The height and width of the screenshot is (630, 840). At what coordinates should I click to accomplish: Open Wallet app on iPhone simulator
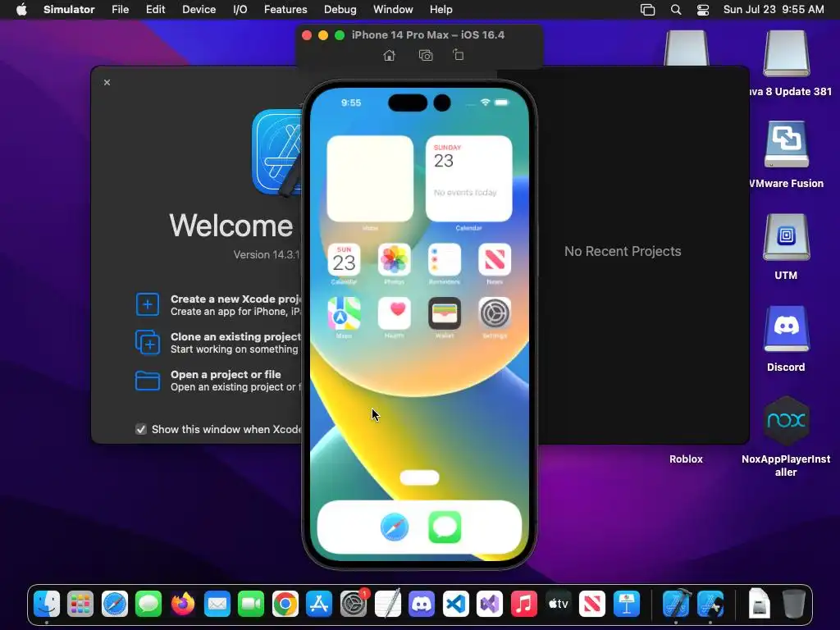(x=445, y=313)
